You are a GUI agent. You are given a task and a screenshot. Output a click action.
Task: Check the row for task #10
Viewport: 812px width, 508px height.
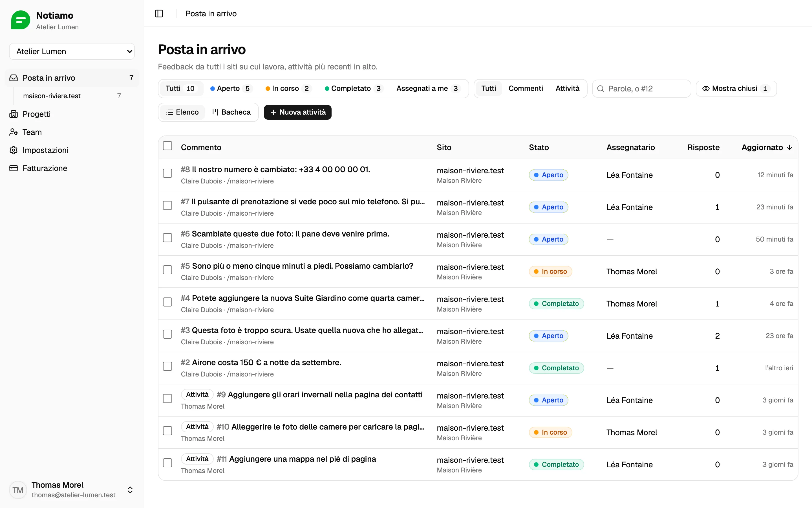tap(167, 431)
